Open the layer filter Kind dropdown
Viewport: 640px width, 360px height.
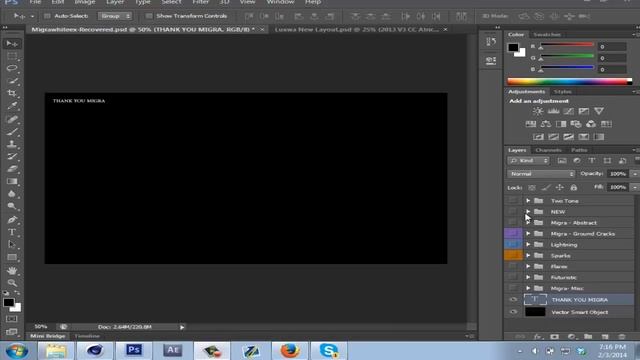(x=529, y=161)
